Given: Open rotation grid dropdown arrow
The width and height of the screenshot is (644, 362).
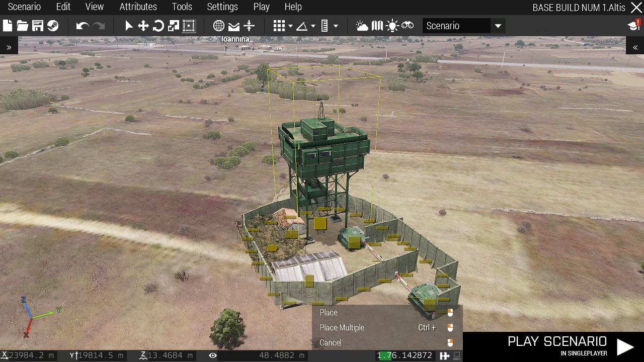Looking at the screenshot, I should [x=313, y=26].
